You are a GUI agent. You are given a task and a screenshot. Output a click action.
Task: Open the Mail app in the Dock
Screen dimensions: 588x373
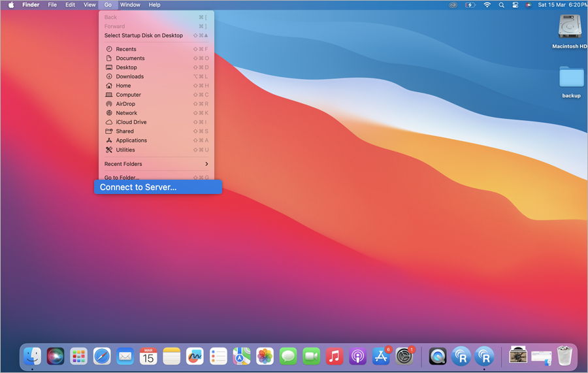pos(125,356)
